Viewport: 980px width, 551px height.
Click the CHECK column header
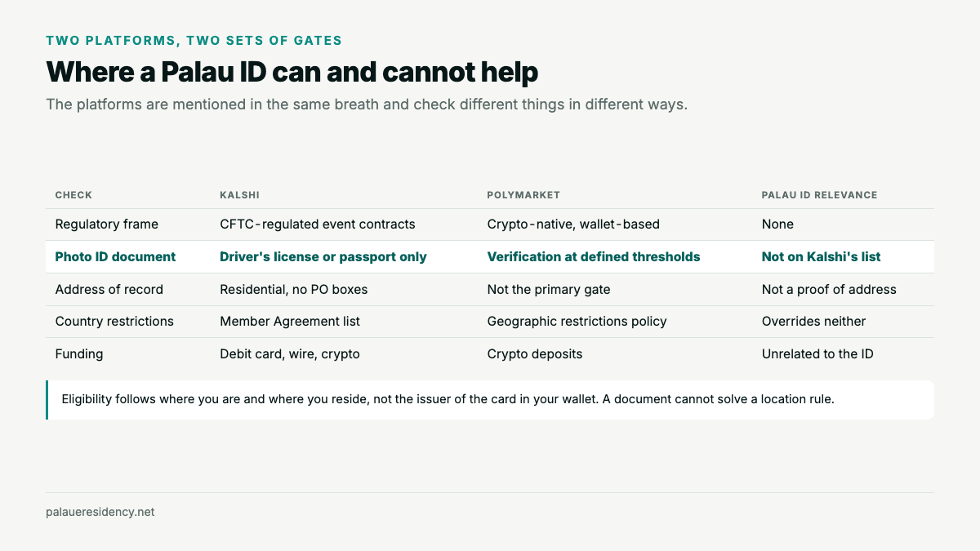click(x=73, y=195)
